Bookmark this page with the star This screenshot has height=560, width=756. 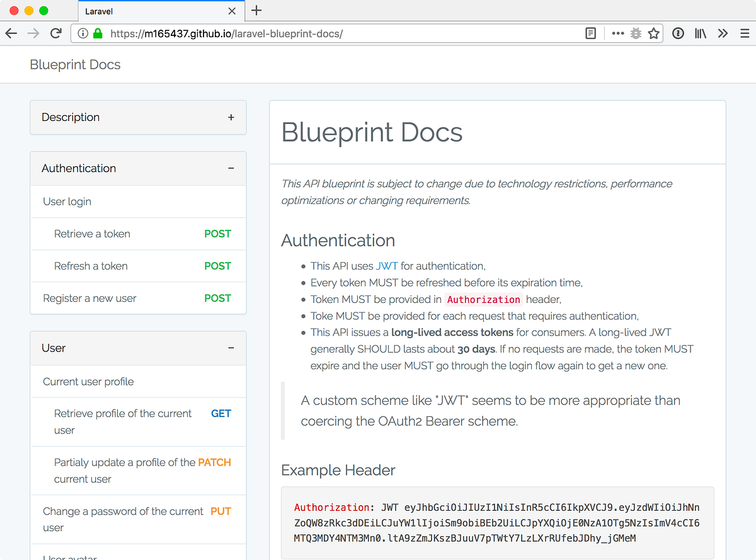click(654, 33)
